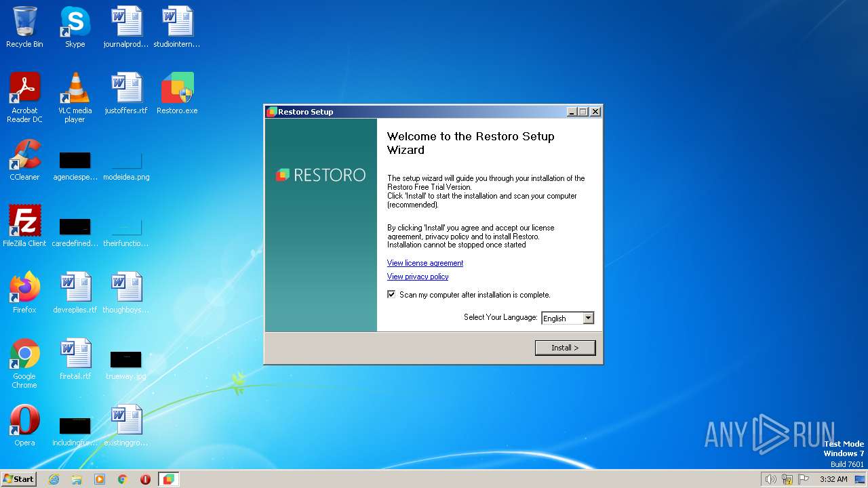Click the 3:32 AM system clock
The image size is (868, 488).
pos(833,479)
